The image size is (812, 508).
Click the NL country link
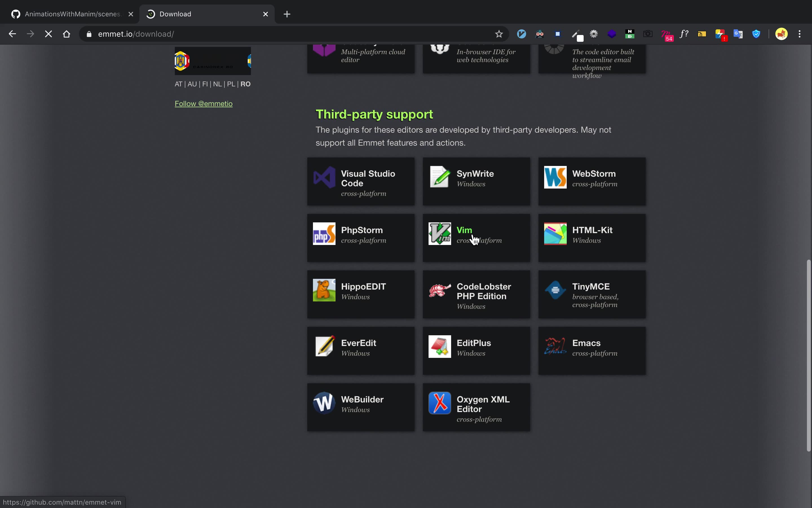point(217,84)
